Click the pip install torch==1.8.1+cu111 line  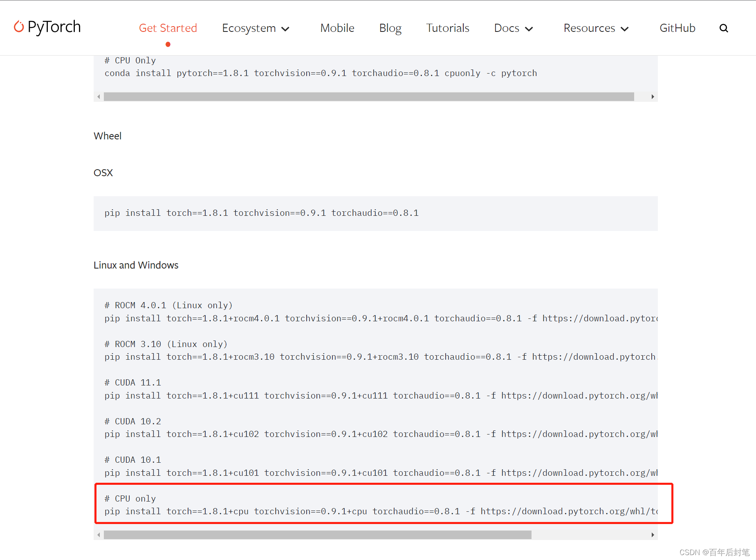(381, 396)
